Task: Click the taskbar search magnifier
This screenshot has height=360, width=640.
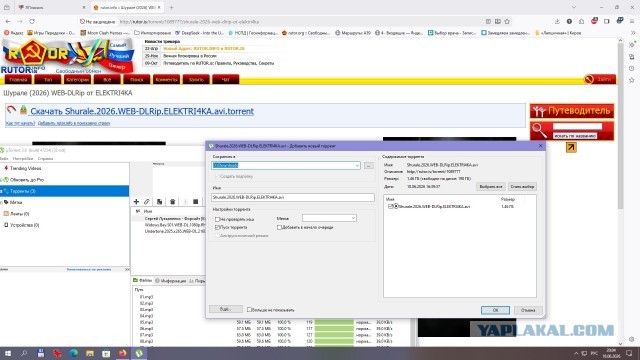Action: point(24,353)
